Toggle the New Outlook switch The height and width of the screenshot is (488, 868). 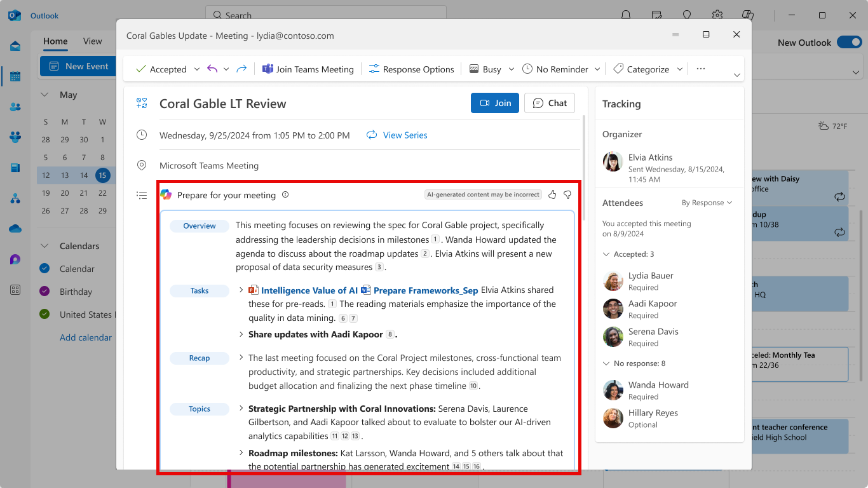[849, 43]
